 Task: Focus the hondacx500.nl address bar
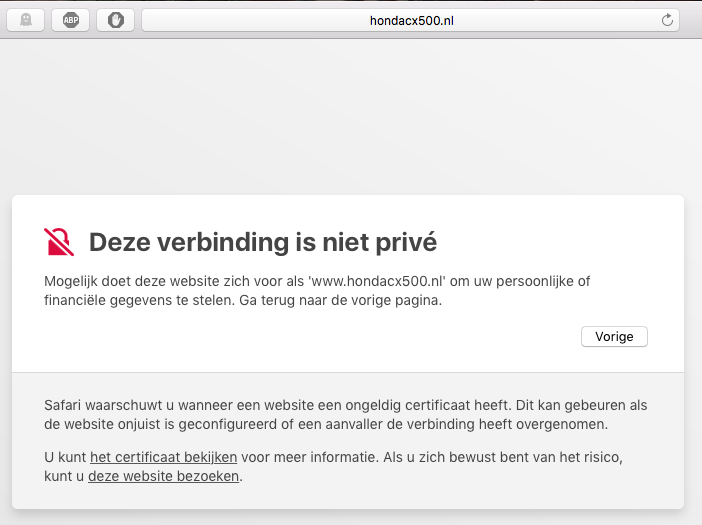coord(411,20)
